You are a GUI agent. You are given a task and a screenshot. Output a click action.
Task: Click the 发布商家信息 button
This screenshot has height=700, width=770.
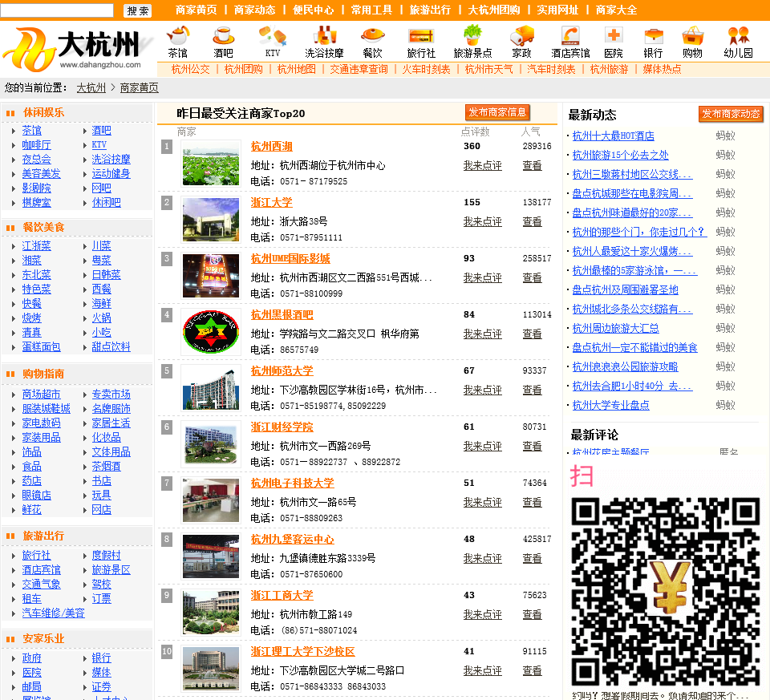tap(497, 112)
